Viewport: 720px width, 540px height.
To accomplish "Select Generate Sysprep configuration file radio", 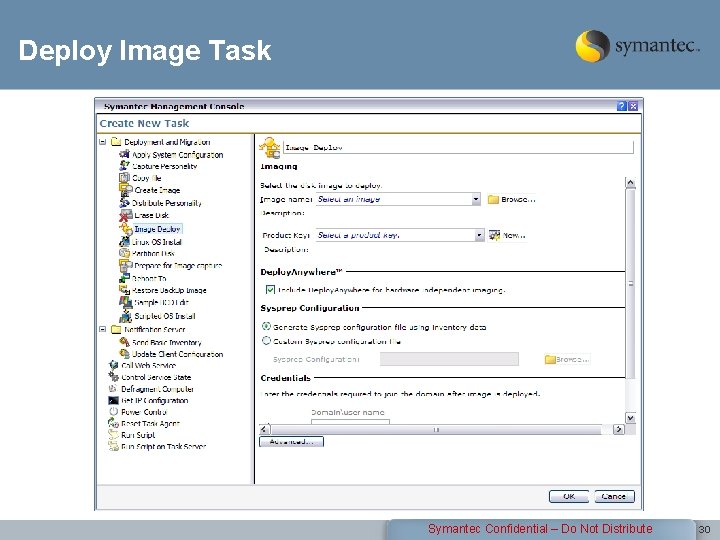I will pyautogui.click(x=266, y=326).
